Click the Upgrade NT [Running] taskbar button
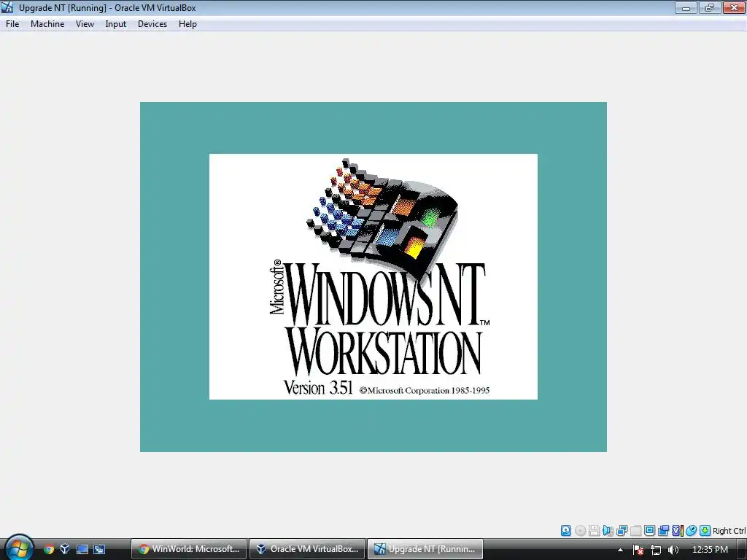The width and height of the screenshot is (747, 560). [425, 549]
